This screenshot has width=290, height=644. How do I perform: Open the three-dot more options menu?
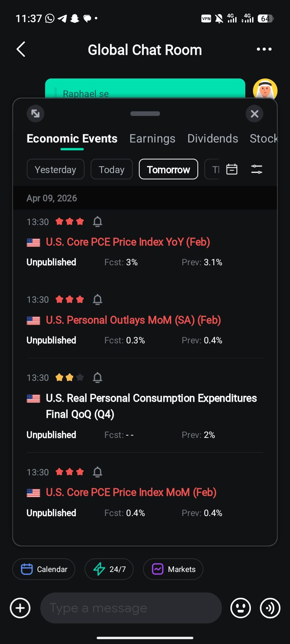[x=264, y=49]
